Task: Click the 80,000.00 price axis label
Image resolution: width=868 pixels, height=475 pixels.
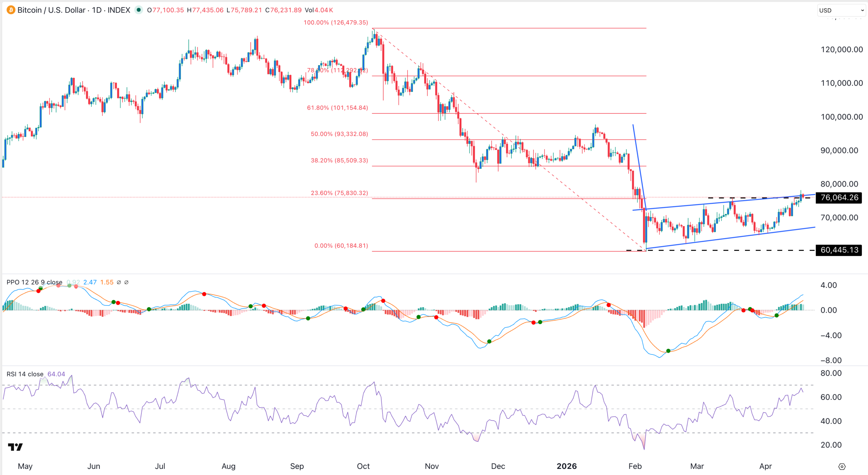Action: [x=839, y=184]
